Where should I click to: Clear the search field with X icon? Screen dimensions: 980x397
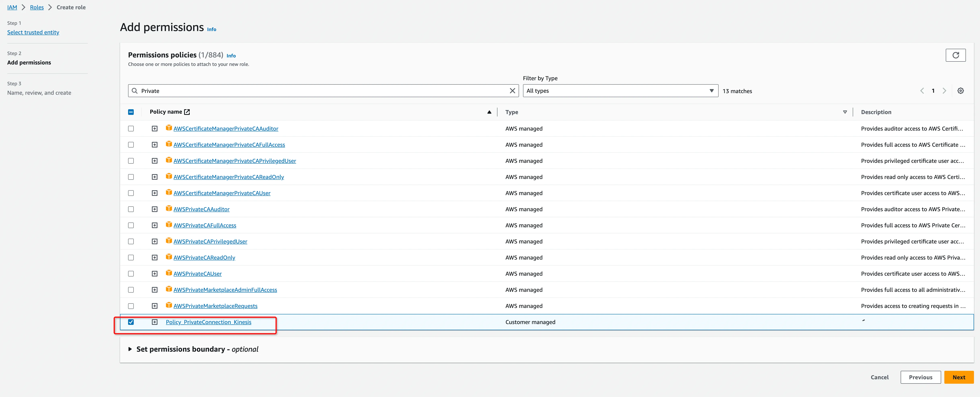tap(512, 91)
